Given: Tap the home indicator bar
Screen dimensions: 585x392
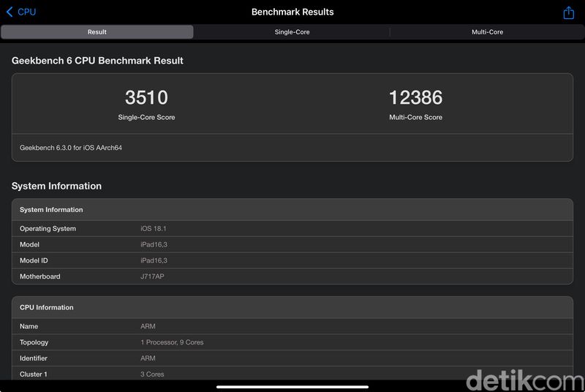Looking at the screenshot, I should coord(292,387).
